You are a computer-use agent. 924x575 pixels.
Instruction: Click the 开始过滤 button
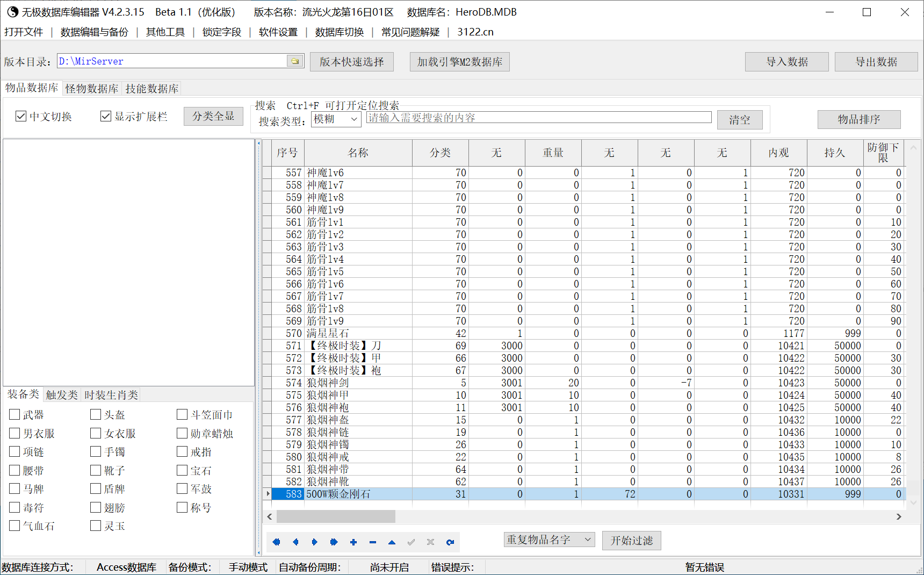point(632,541)
